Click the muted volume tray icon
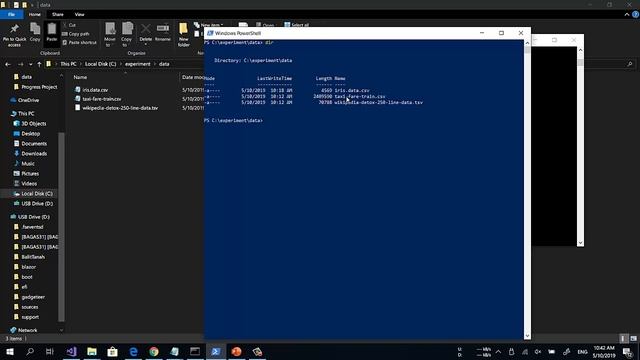 538,351
